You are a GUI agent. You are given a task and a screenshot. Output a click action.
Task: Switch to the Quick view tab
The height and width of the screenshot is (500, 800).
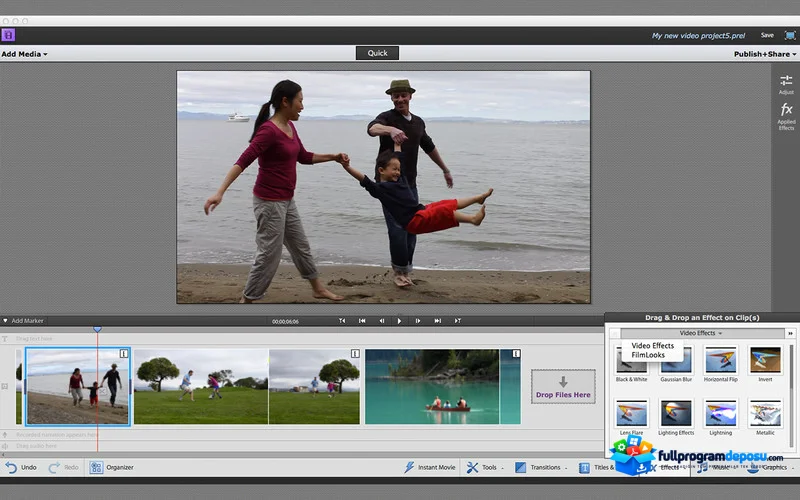click(x=377, y=53)
